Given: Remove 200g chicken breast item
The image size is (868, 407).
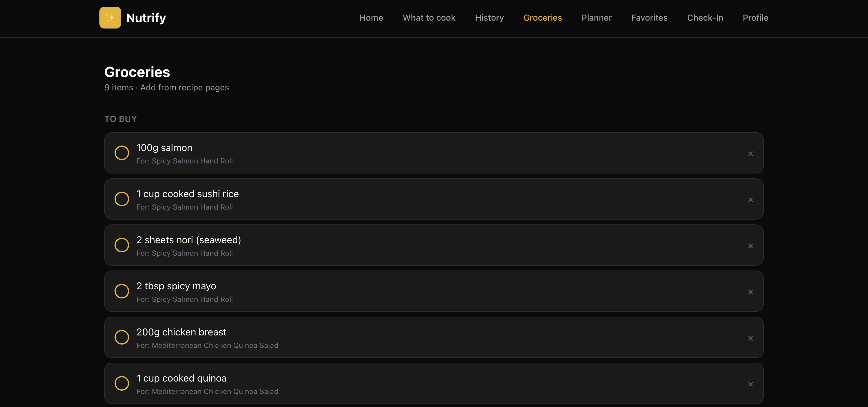Looking at the screenshot, I should coord(750,338).
